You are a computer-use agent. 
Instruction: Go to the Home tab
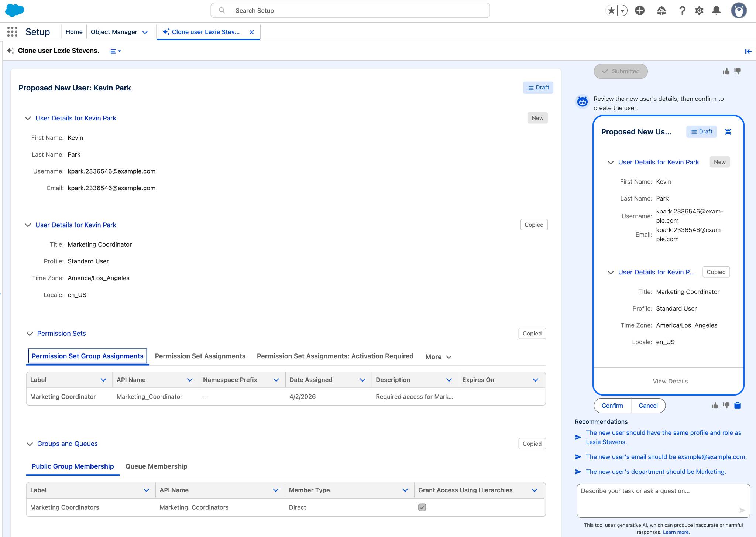tap(74, 32)
